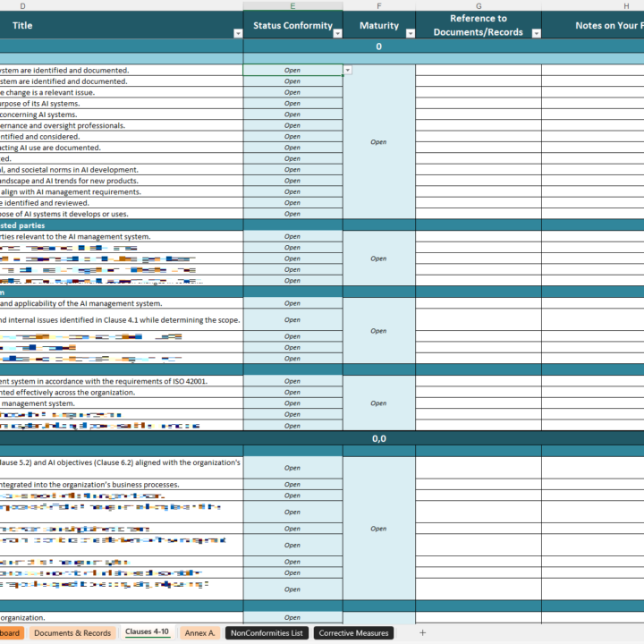Open the Reference to Documents/Records filter dropdown
The height and width of the screenshot is (644, 644).
coord(537,34)
